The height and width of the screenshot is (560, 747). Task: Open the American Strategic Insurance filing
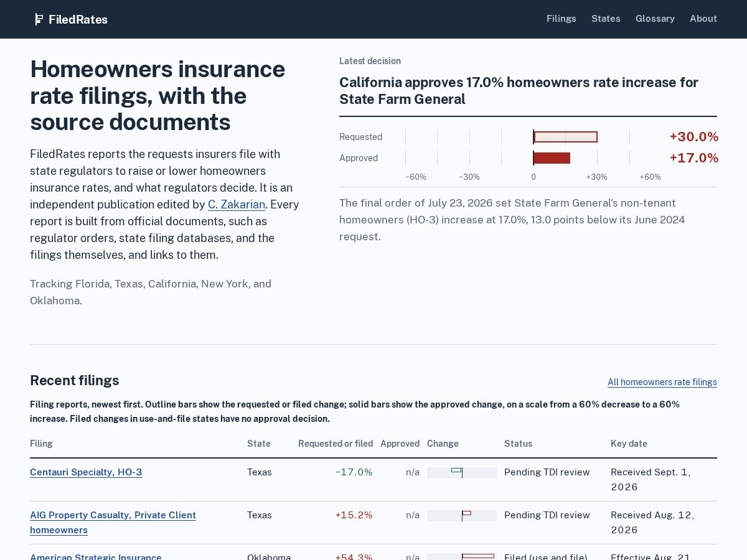pyautogui.click(x=96, y=556)
